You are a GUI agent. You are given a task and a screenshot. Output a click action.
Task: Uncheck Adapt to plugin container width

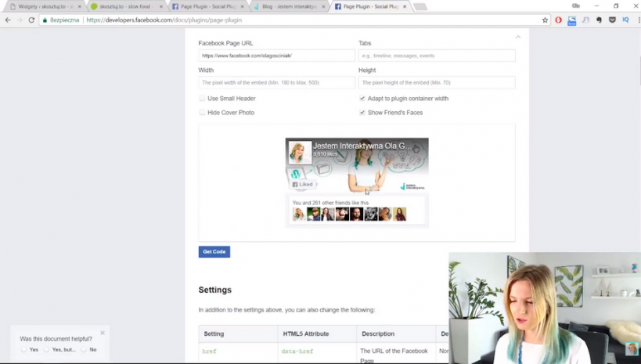point(362,98)
